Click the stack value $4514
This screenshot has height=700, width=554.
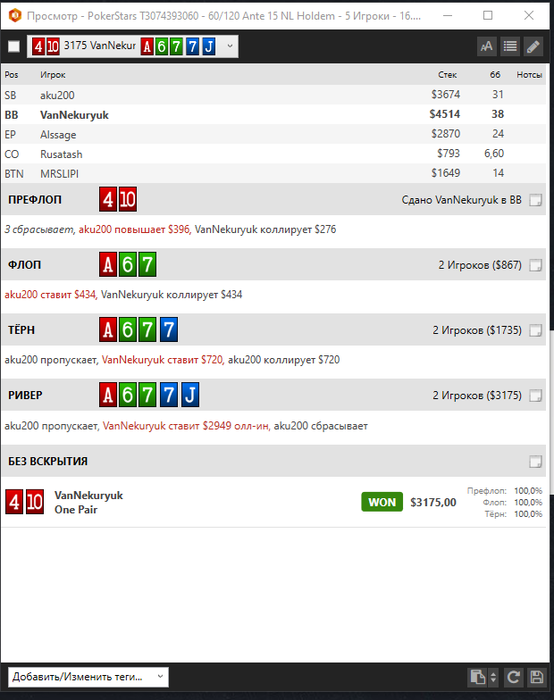[445, 114]
